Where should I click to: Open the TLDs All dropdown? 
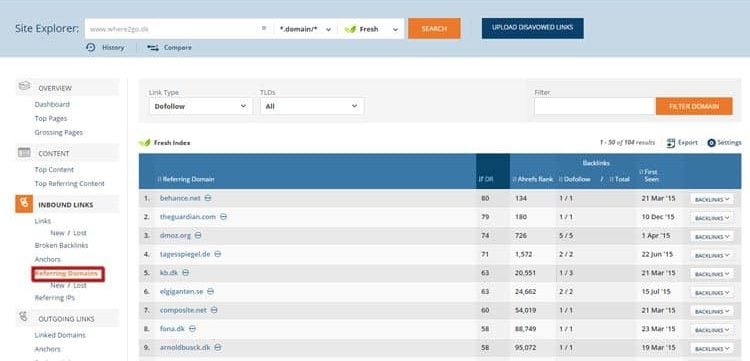coord(312,106)
